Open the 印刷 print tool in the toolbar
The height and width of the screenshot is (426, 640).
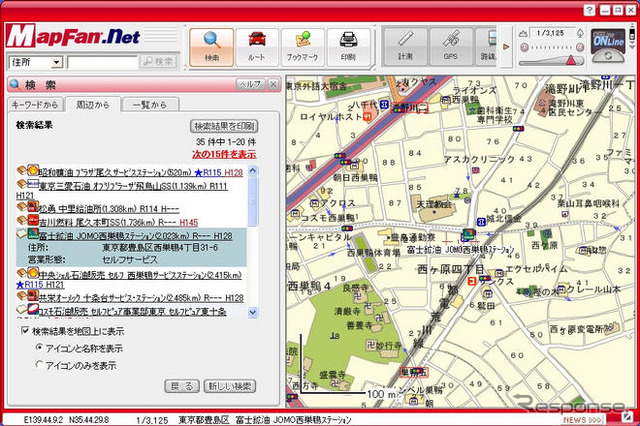coord(348,47)
